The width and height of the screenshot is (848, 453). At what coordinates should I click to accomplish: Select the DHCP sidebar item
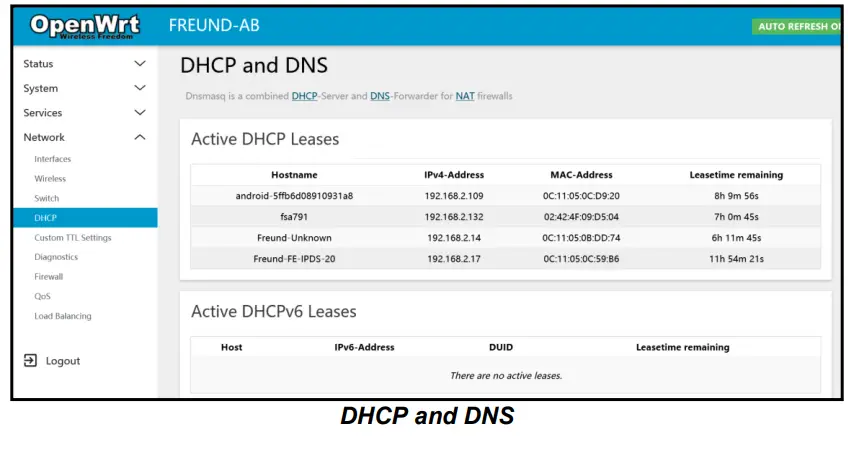tap(85, 218)
